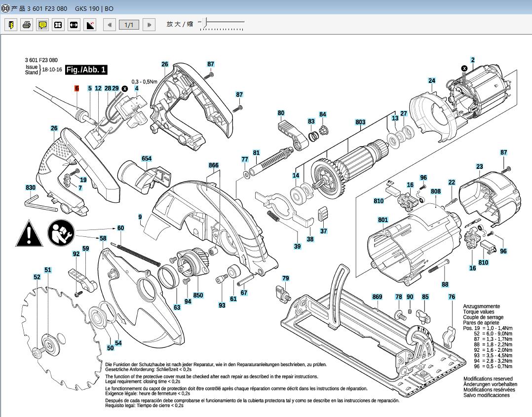The image size is (532, 417).
Task: Select part number 7 label
Action: click(80, 188)
